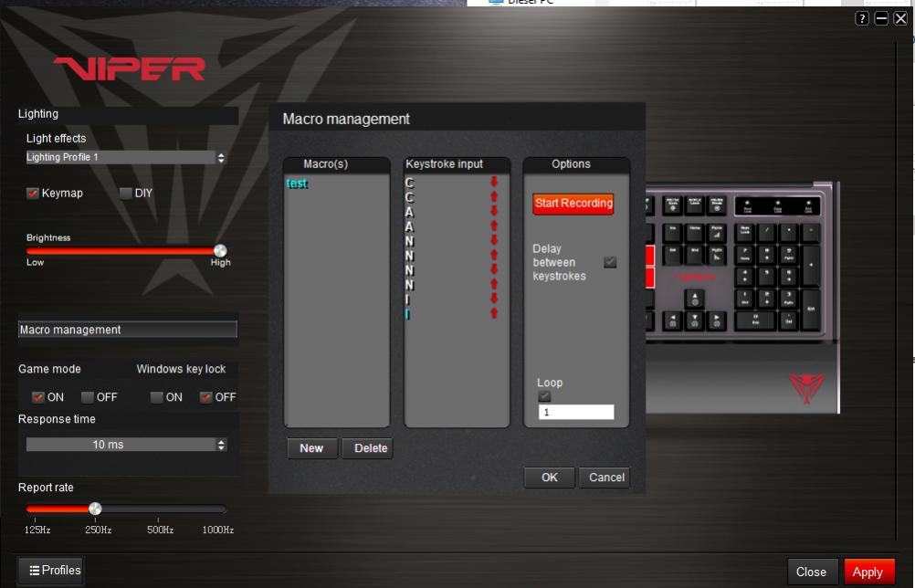This screenshot has height=588, width=915.
Task: Toggle the Keymap checkbox
Action: pos(33,193)
